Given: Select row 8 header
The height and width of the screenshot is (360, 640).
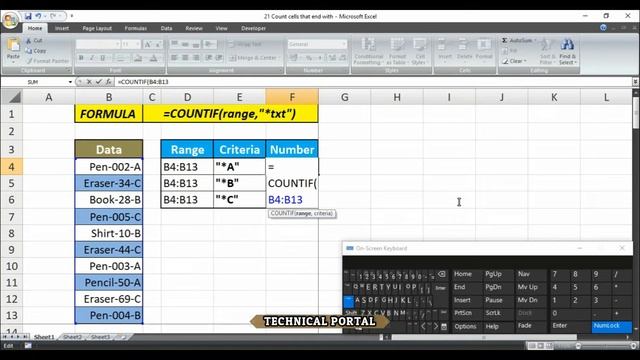Looking at the screenshot, I should coord(11,233).
